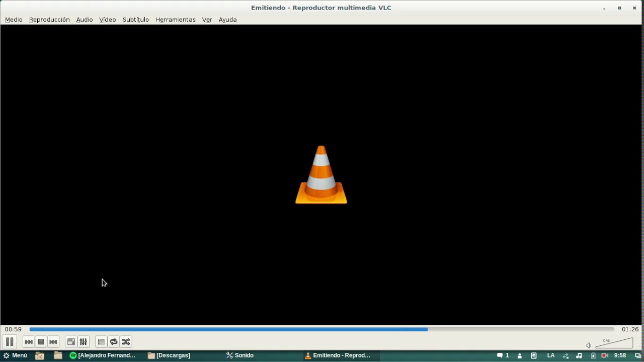
Task: Open the Ver menu
Action: click(207, 20)
